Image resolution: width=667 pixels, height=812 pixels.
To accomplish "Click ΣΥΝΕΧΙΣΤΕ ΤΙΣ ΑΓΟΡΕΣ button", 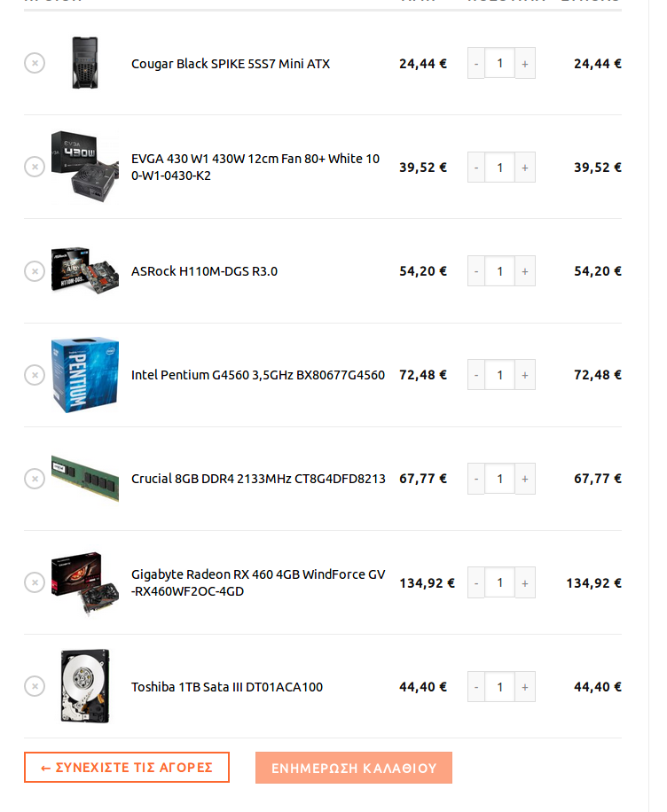I will 127,767.
